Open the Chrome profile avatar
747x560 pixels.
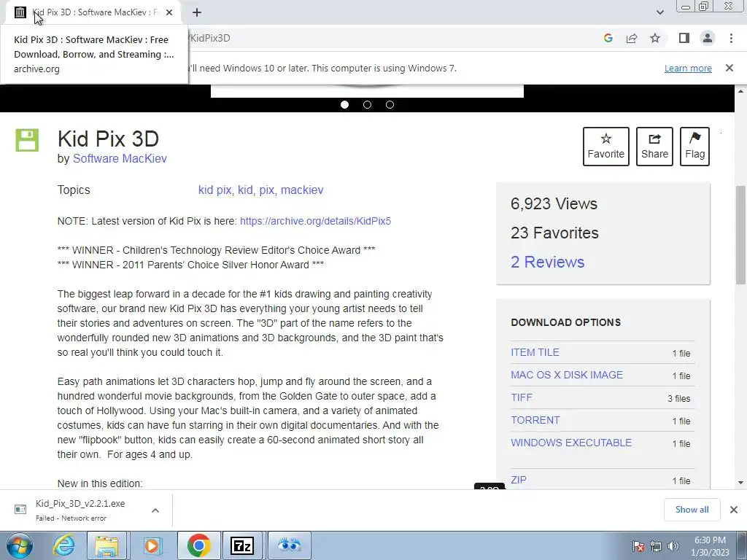click(x=708, y=38)
